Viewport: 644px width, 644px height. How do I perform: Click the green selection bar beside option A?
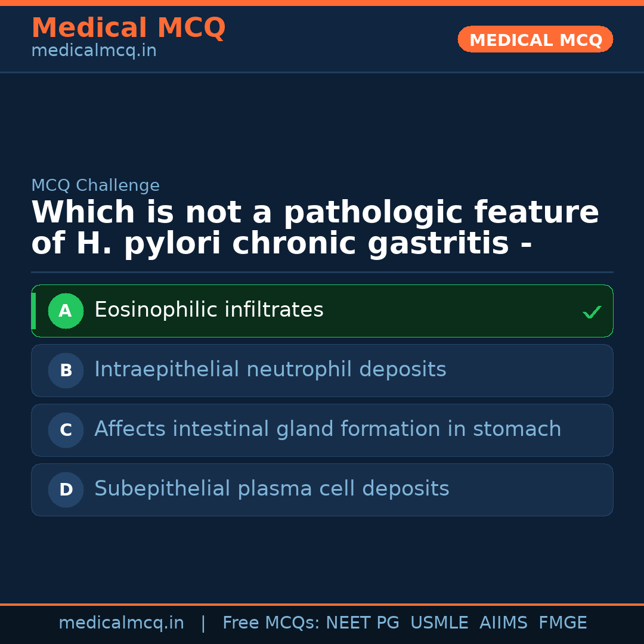(33, 311)
